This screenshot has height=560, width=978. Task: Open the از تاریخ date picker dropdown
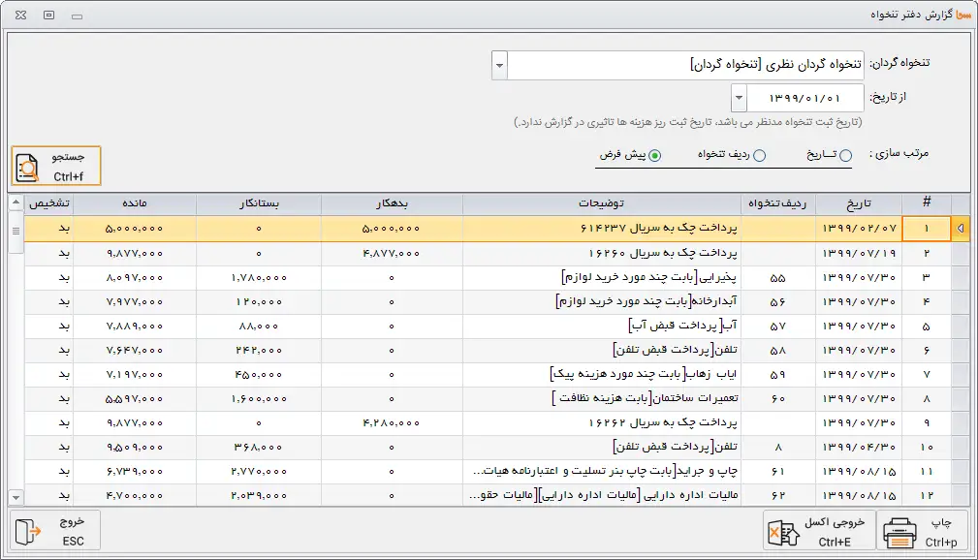click(739, 99)
